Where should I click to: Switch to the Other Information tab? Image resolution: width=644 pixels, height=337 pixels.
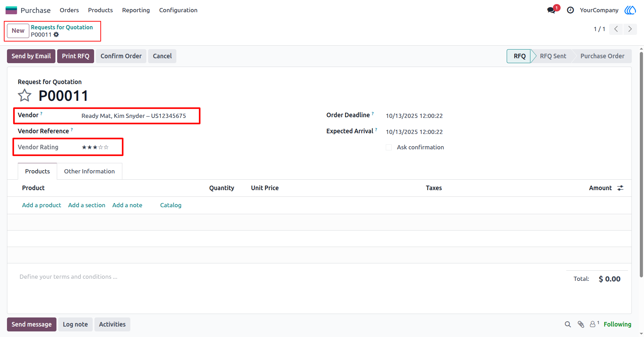point(89,171)
